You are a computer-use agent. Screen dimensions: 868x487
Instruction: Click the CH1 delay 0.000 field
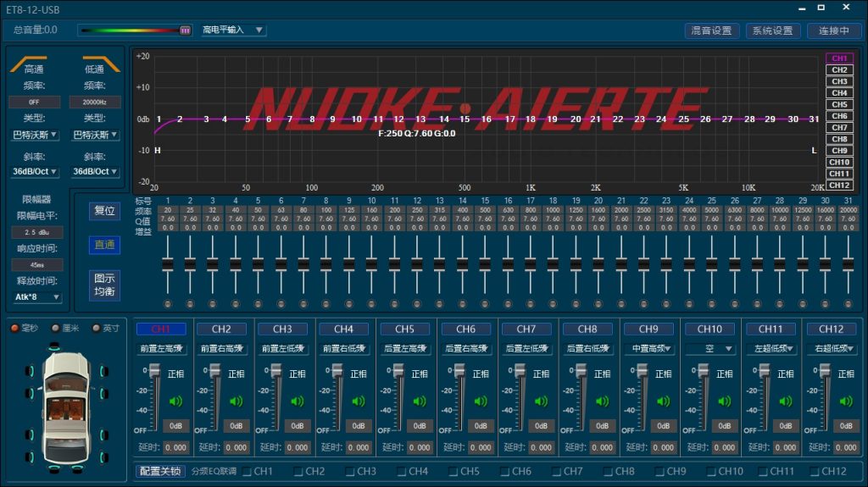(x=176, y=447)
